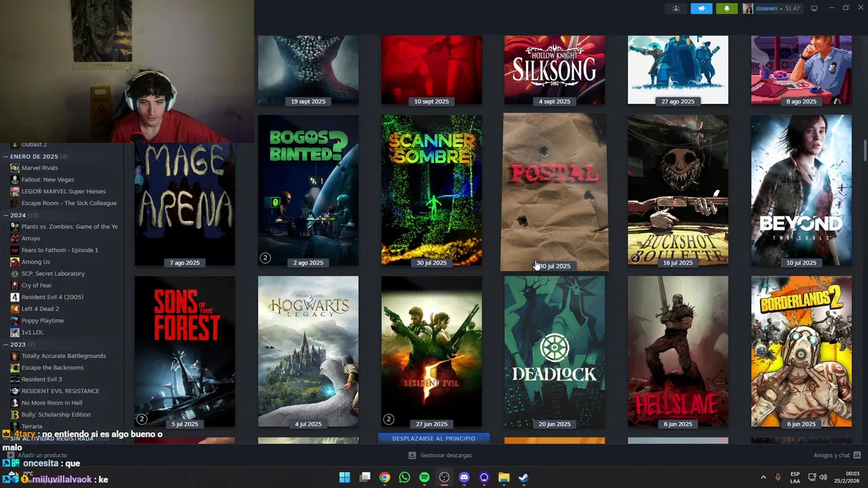Click the taskbar volume speaker icon

click(x=823, y=477)
